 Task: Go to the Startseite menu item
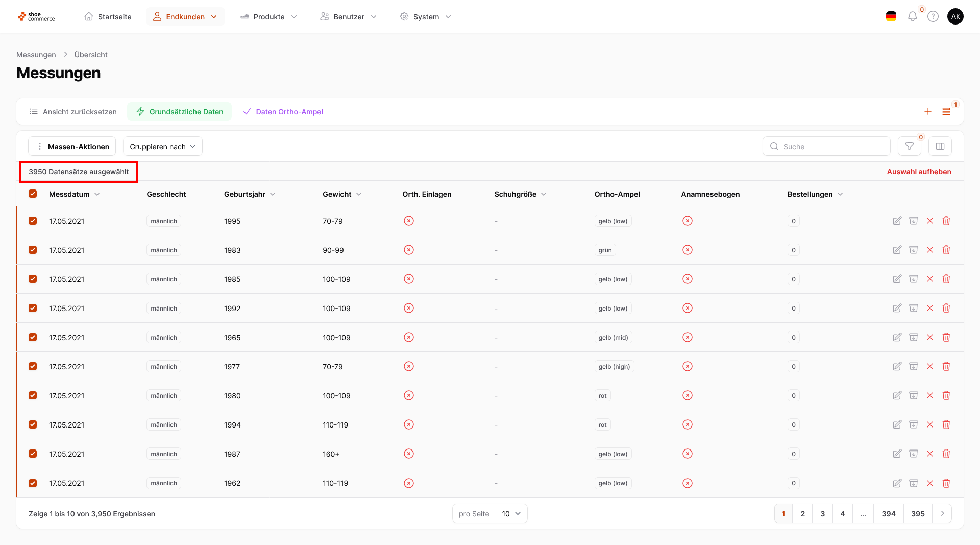108,17
